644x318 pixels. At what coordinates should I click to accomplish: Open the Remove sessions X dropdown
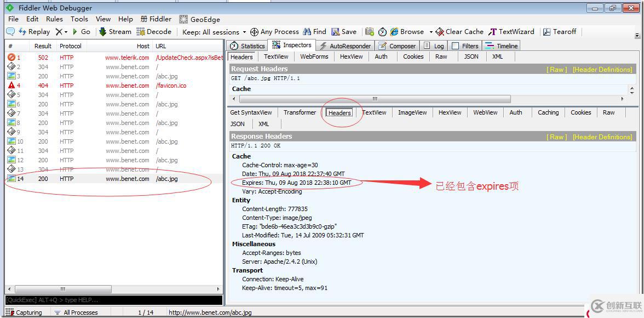click(x=61, y=32)
